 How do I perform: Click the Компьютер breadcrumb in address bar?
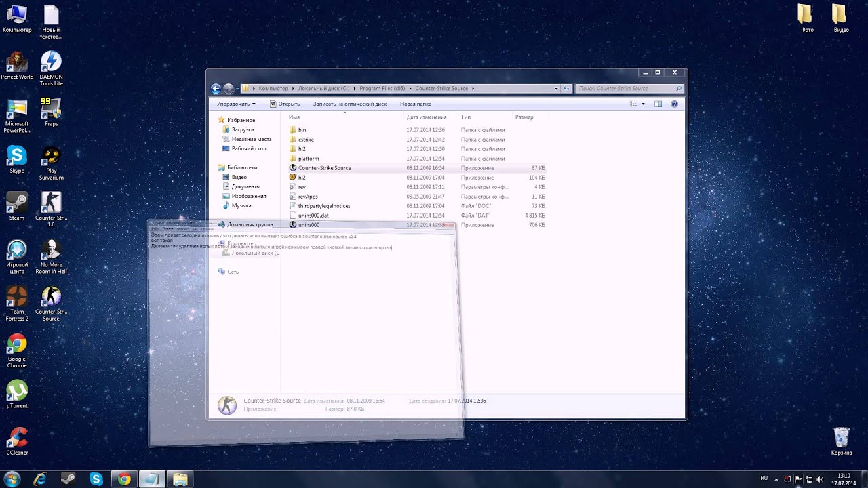click(273, 88)
